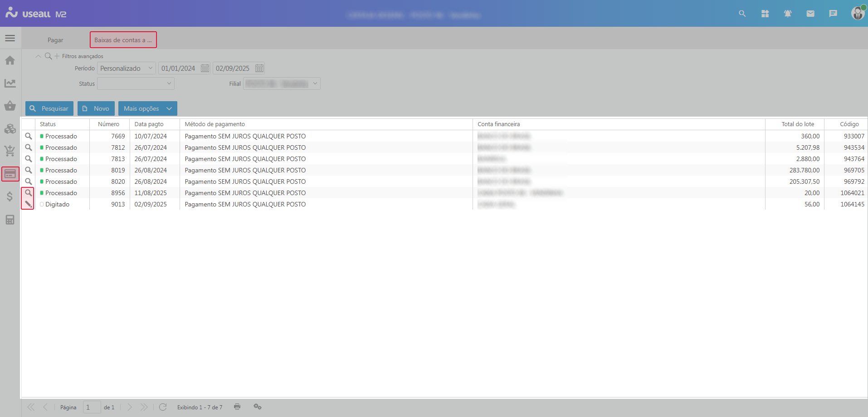Open the calculator sidebar icon
This screenshot has height=417, width=868.
point(10,220)
